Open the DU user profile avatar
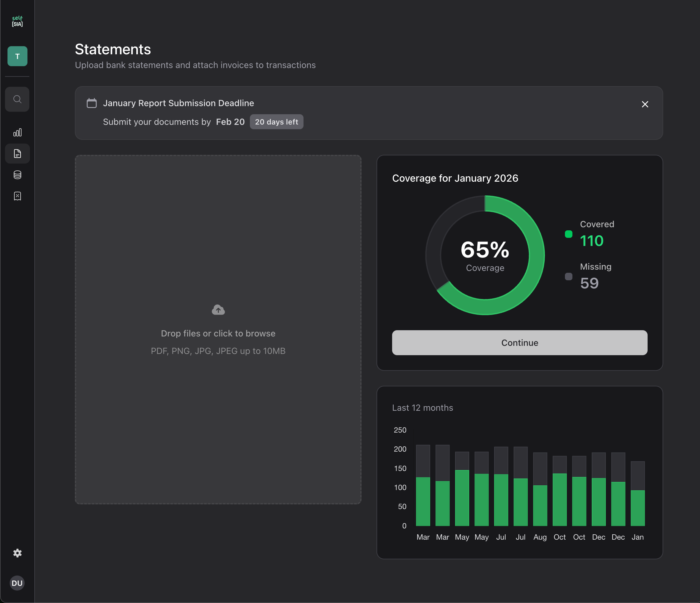The height and width of the screenshot is (603, 700). [x=17, y=583]
